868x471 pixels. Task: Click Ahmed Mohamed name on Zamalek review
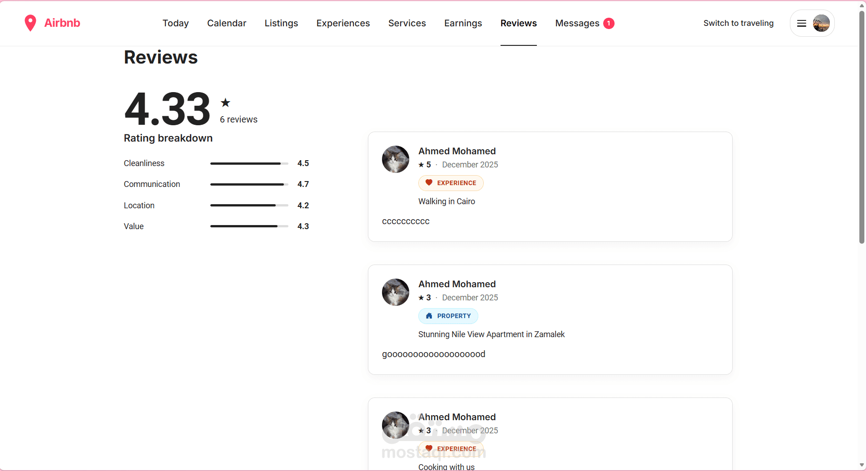(457, 284)
